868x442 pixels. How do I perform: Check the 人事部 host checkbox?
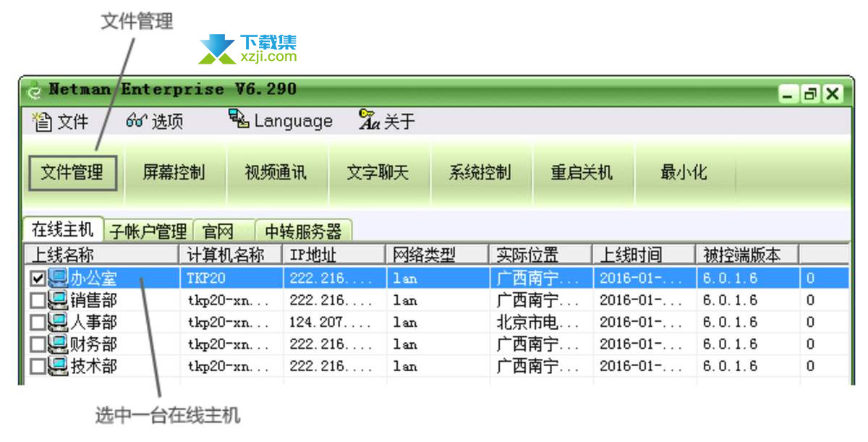(x=38, y=322)
